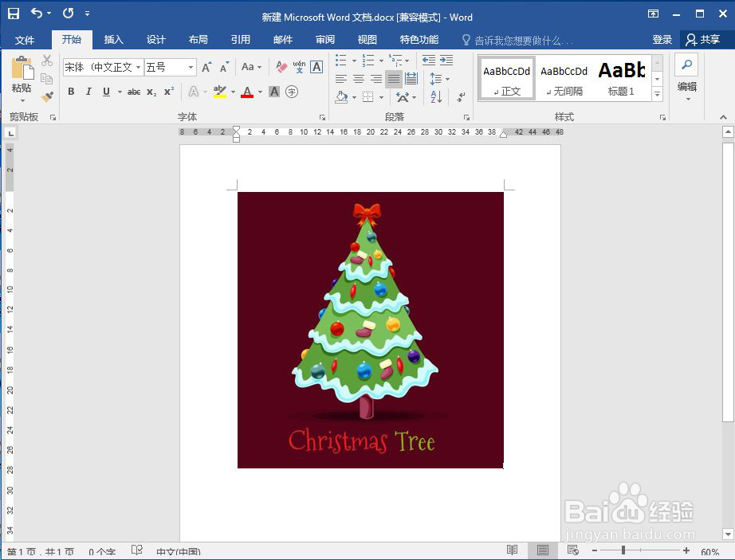Apply multilevel list
The height and width of the screenshot is (560, 735).
395,60
